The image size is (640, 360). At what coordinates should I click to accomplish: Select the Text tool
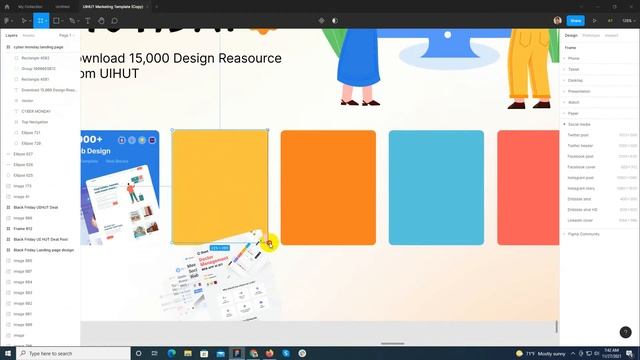[x=88, y=20]
